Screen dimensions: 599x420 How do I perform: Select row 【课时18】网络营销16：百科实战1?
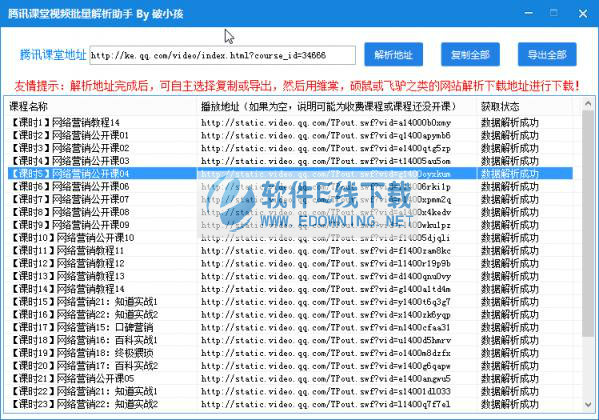pyautogui.click(x=290, y=340)
